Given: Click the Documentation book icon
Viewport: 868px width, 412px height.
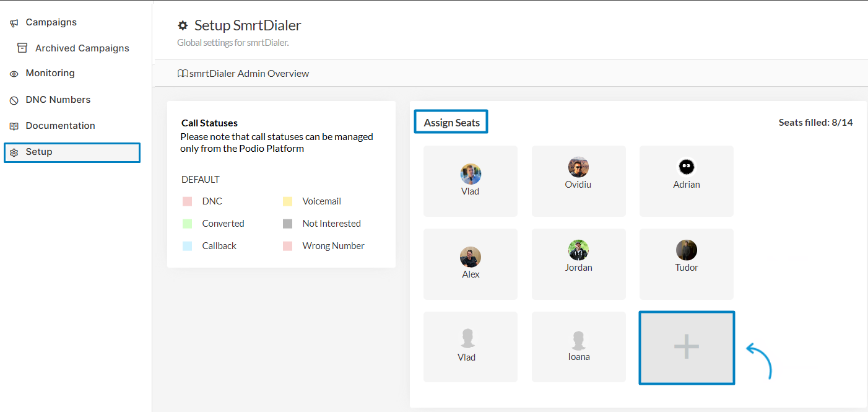Looking at the screenshot, I should tap(14, 126).
